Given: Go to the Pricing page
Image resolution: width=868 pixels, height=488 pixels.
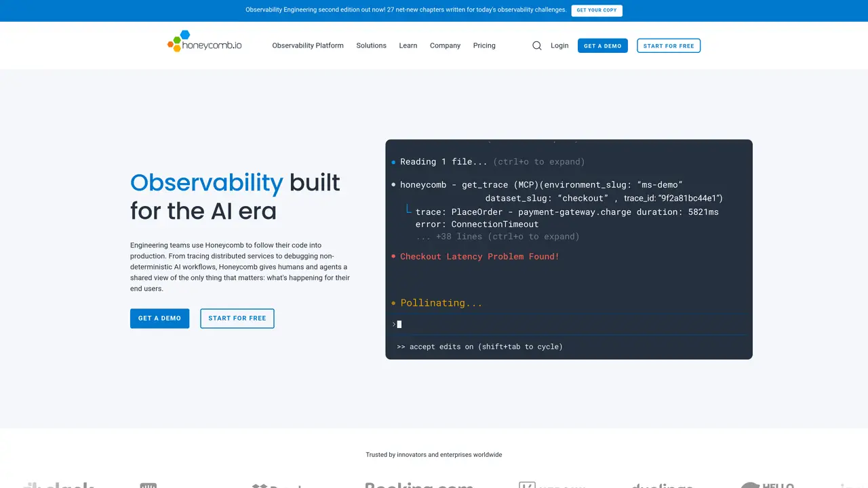Looking at the screenshot, I should coord(484,45).
